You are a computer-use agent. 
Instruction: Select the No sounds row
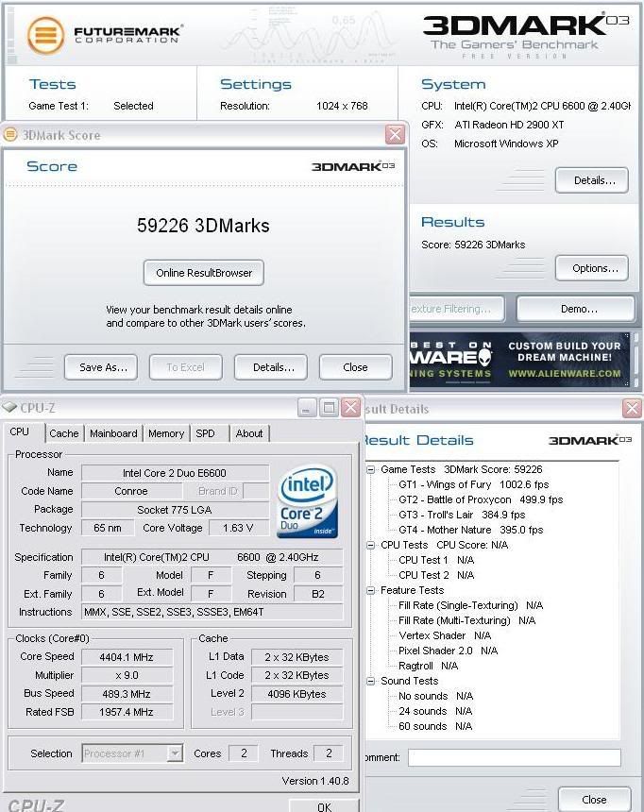[435, 696]
